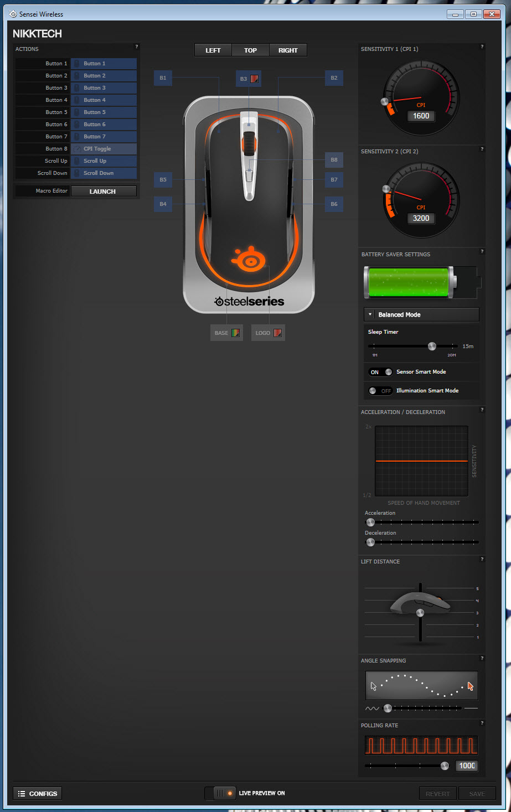
Task: Click the CPI 2 value field 3200
Action: pyautogui.click(x=421, y=218)
